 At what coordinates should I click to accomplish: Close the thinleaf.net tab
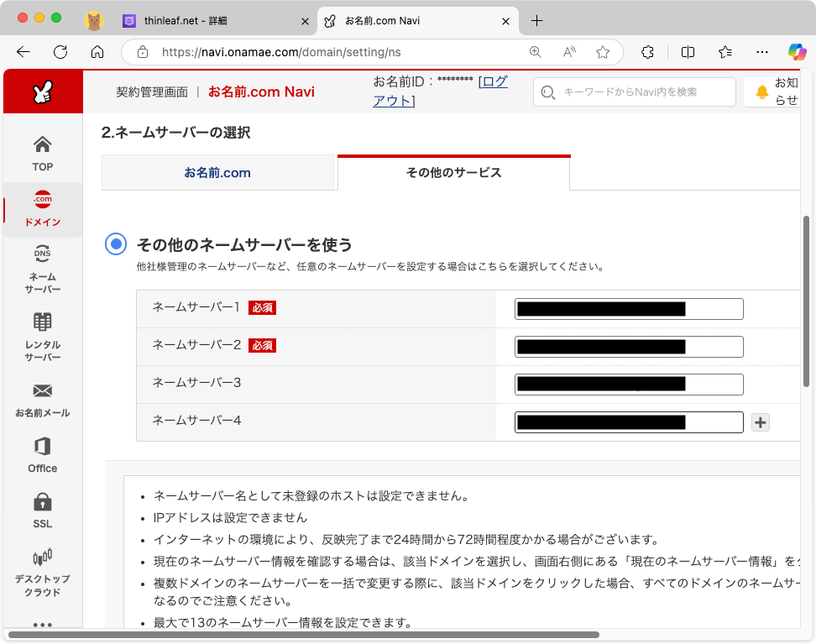pyautogui.click(x=305, y=21)
